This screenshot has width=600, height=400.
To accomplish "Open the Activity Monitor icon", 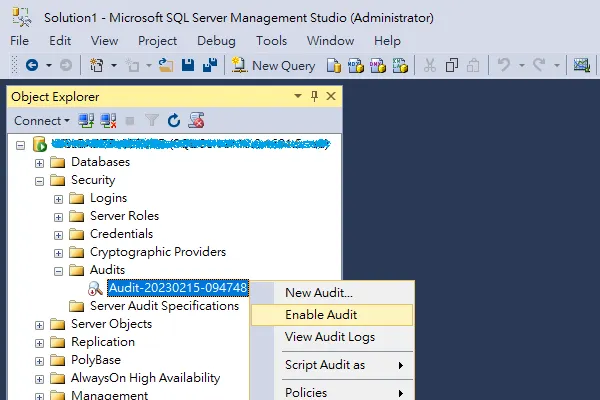I will [582, 65].
